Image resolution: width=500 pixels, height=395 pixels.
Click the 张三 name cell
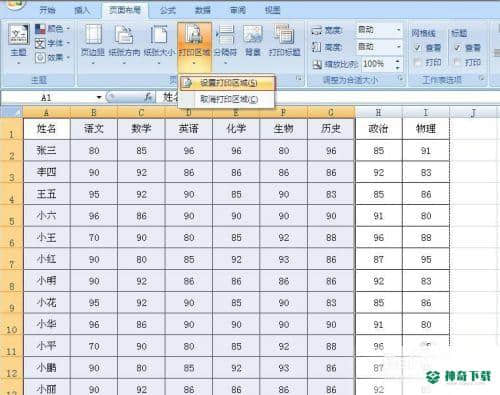click(46, 151)
